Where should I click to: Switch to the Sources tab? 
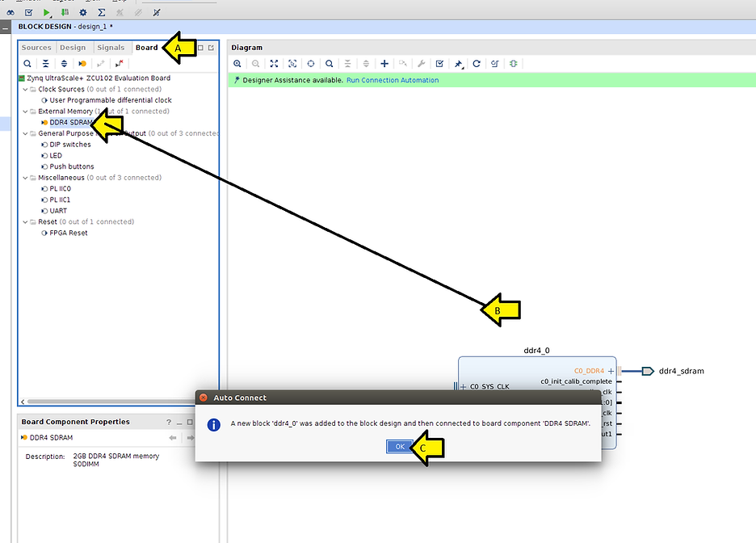[x=36, y=47]
